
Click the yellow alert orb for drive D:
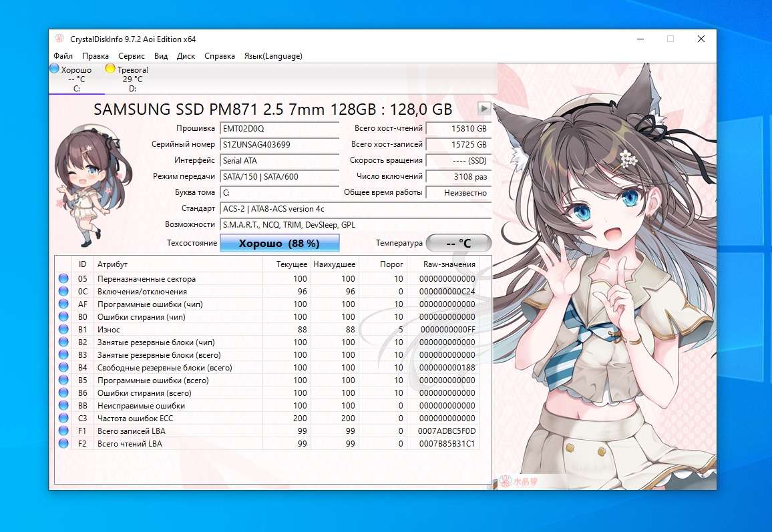pyautogui.click(x=110, y=69)
